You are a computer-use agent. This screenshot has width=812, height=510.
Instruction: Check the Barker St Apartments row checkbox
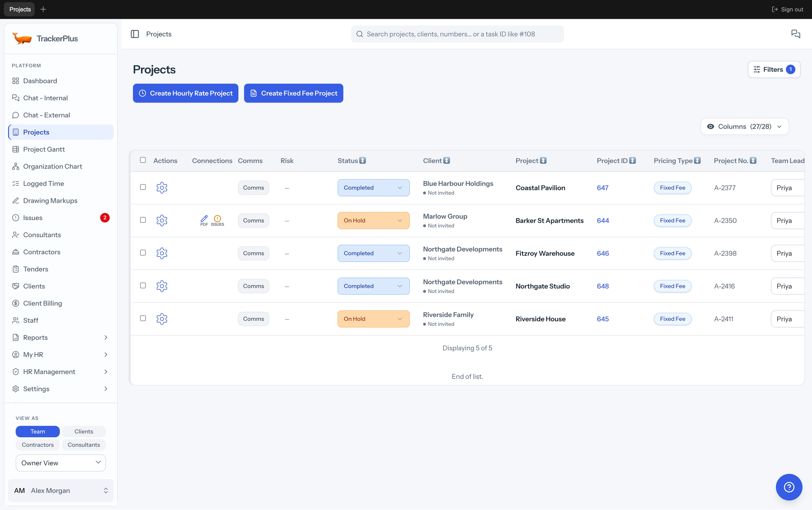click(x=143, y=220)
